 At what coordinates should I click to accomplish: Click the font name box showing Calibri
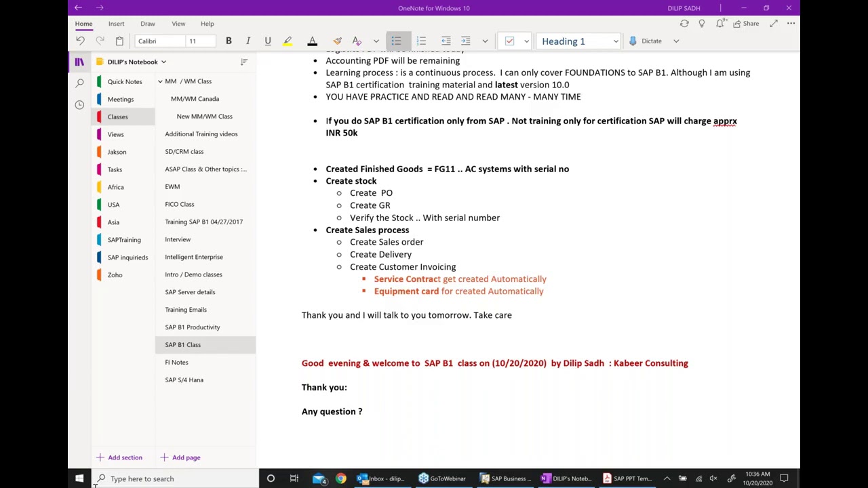click(x=160, y=41)
